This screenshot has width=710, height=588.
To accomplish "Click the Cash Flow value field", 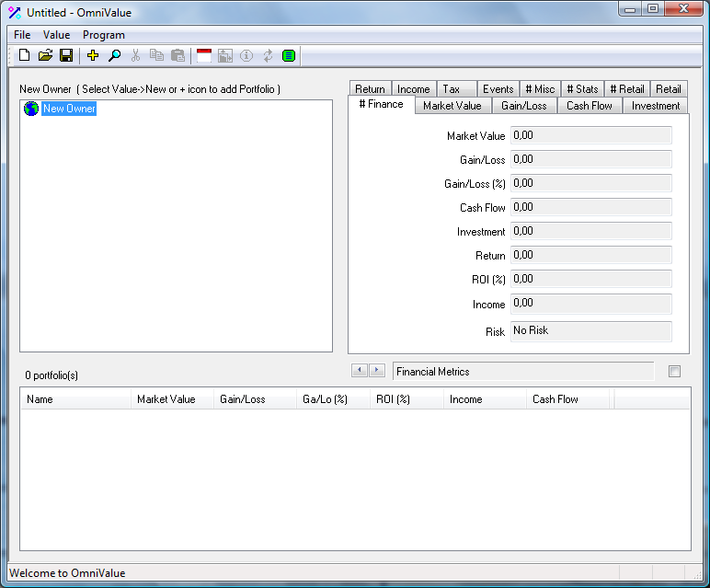I will click(591, 207).
